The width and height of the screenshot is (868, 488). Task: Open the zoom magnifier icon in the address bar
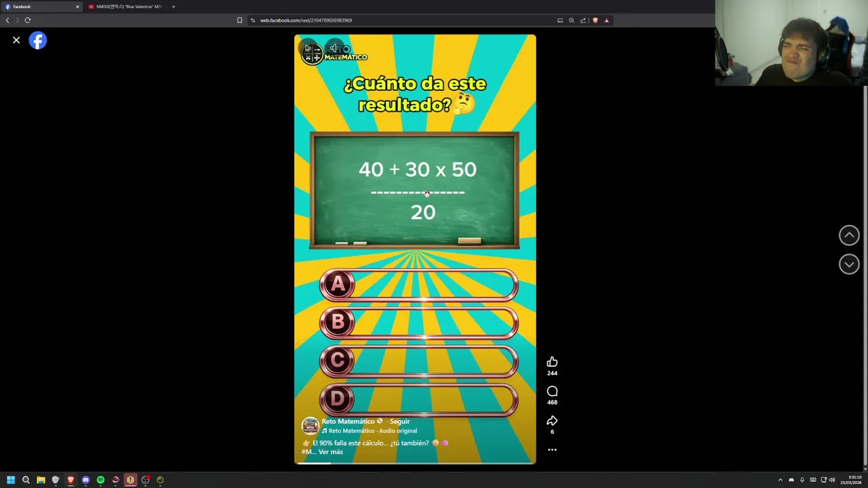[x=572, y=20]
